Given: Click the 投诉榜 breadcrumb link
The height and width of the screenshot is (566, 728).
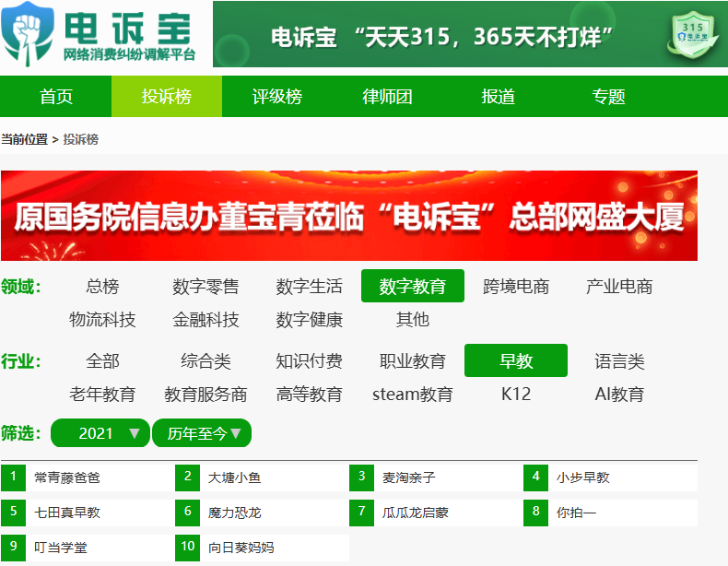Looking at the screenshot, I should tap(81, 139).
